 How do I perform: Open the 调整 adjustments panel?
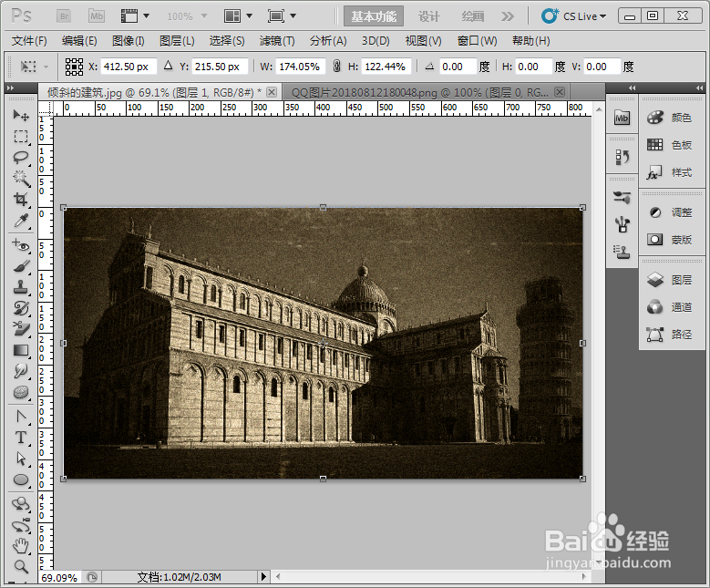coord(671,212)
